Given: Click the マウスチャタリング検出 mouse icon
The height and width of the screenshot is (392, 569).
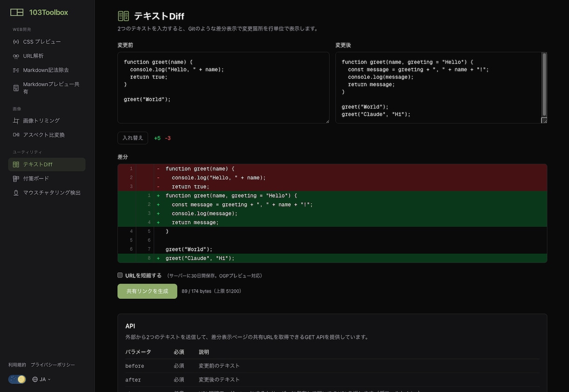Looking at the screenshot, I should 16,193.
